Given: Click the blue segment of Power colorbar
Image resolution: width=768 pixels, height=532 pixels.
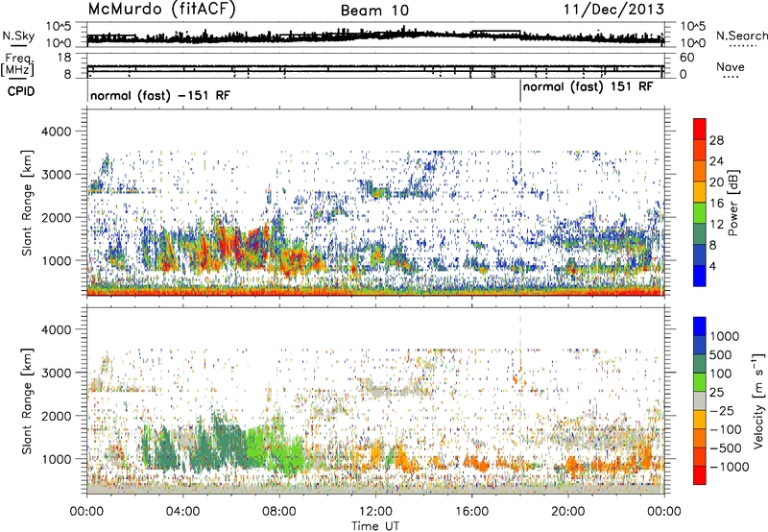Looking at the screenshot, I should (700, 276).
